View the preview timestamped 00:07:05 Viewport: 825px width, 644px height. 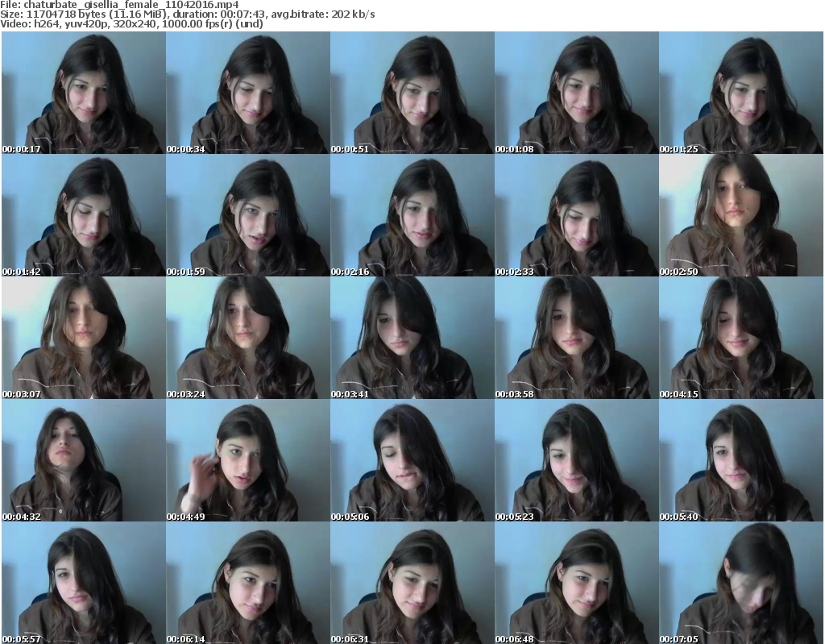point(741,583)
